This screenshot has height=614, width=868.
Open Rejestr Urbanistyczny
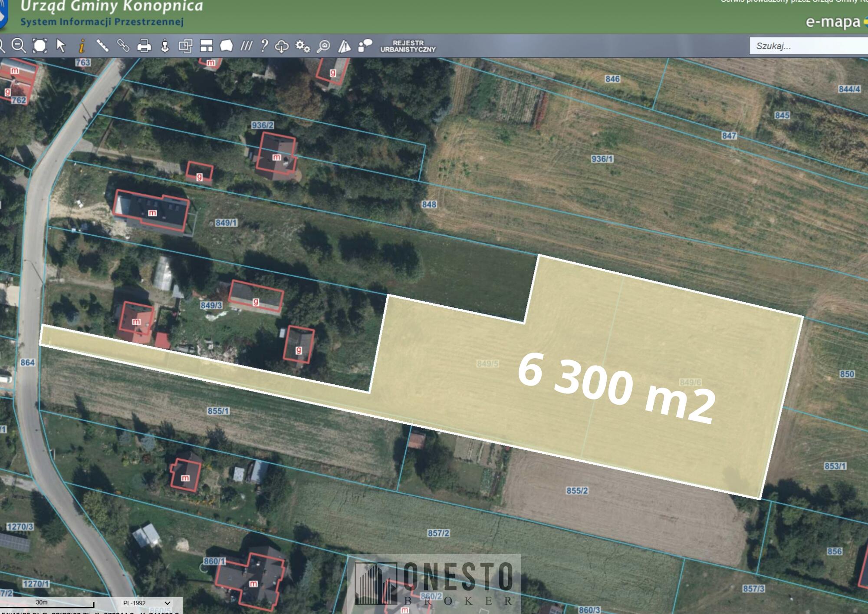tap(408, 46)
